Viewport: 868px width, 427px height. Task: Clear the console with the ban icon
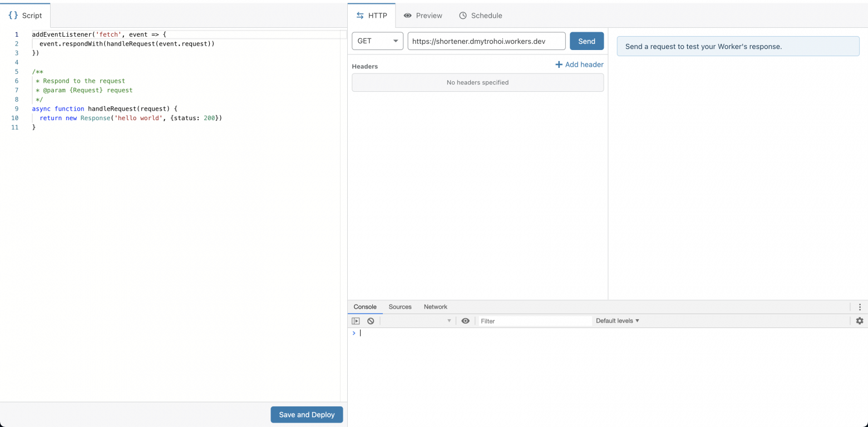371,321
